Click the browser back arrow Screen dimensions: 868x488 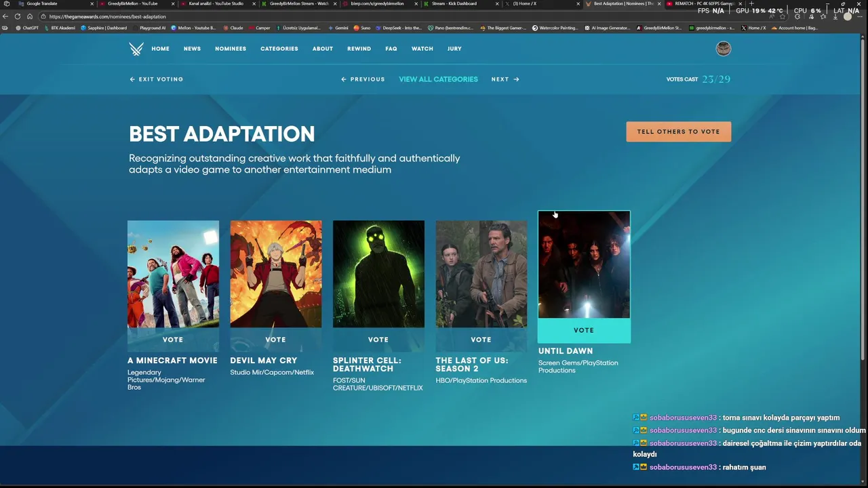[x=5, y=16]
